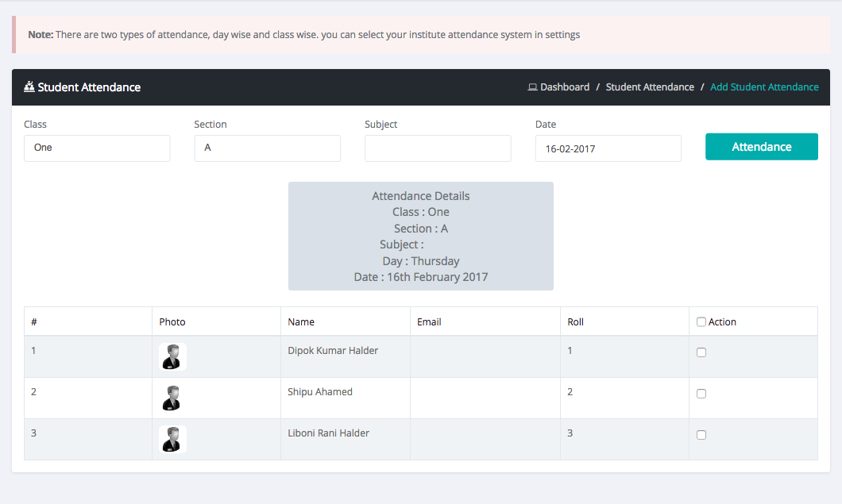Click the Date field showing 16-02-2017
This screenshot has width=842, height=504.
pos(608,148)
